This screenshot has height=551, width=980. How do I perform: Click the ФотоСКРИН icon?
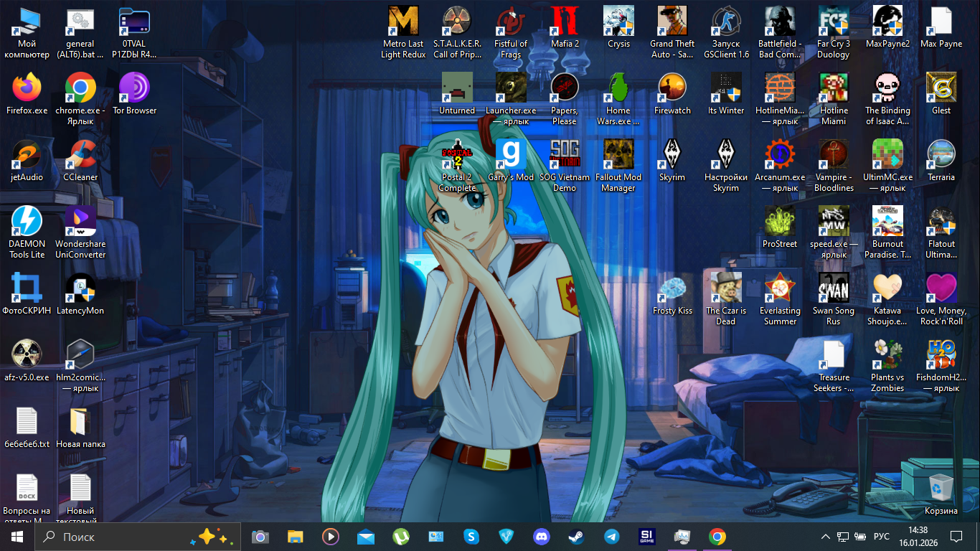click(x=27, y=295)
